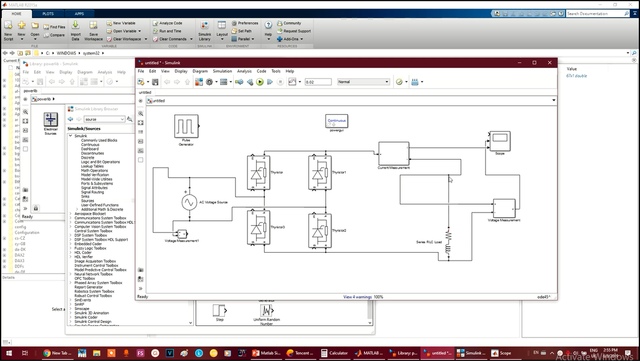
Task: Open Model Advisor checkmark icon
Action: (x=399, y=82)
